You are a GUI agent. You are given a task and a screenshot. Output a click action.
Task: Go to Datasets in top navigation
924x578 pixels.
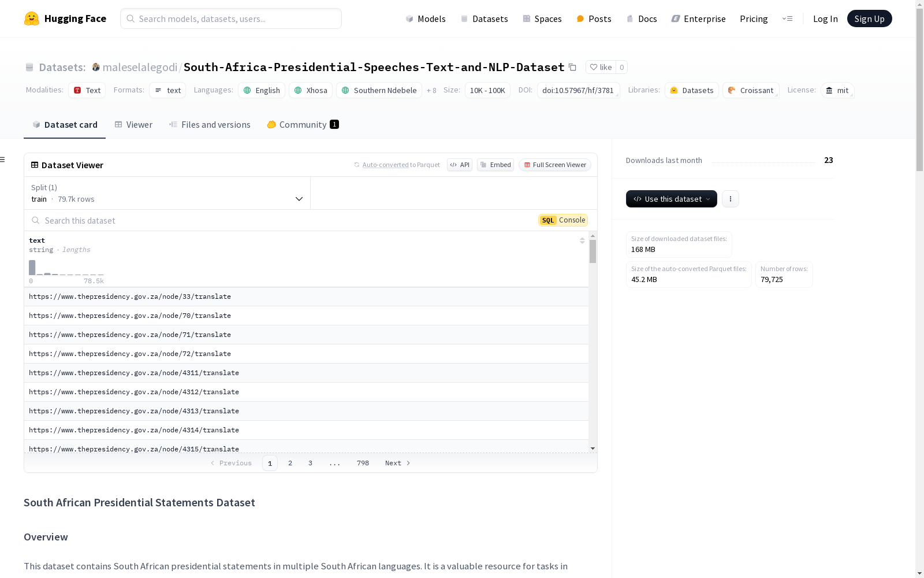484,18
